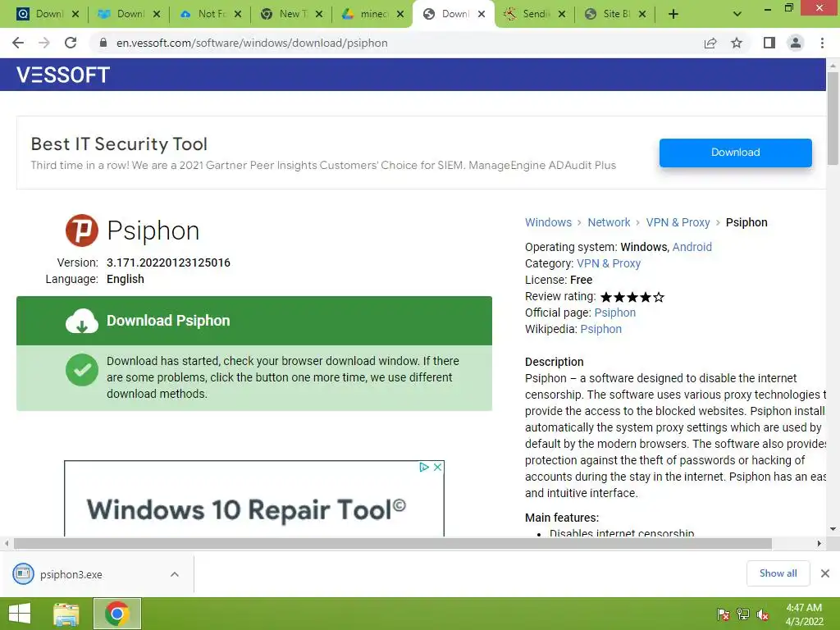Image resolution: width=840 pixels, height=630 pixels.
Task: Click version number 3.171.20220123125016
Action: click(x=168, y=262)
